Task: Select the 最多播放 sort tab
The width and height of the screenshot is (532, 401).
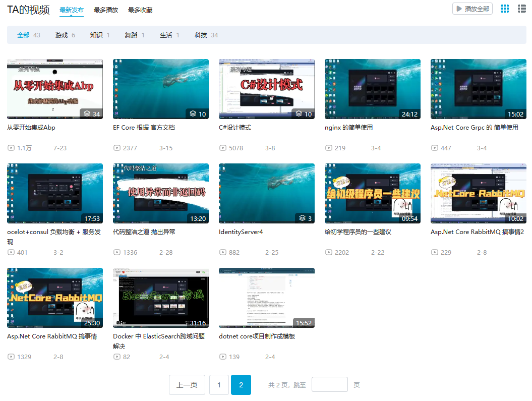Action: [106, 10]
